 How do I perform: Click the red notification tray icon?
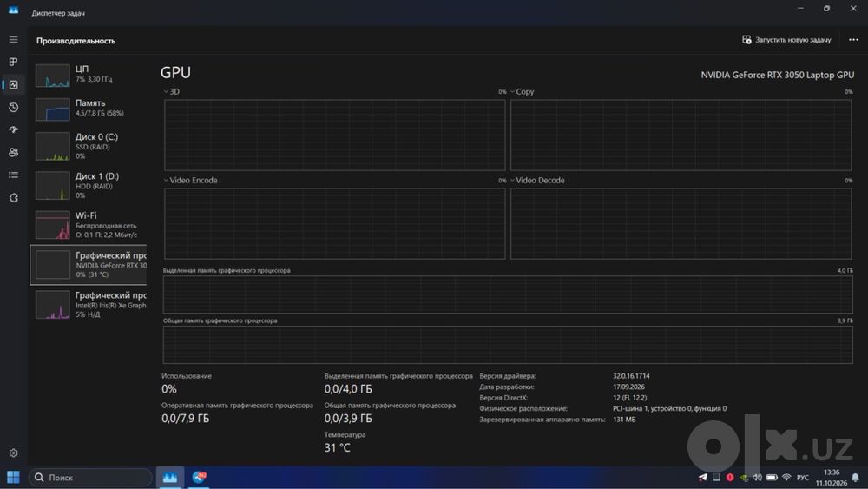[x=730, y=477]
